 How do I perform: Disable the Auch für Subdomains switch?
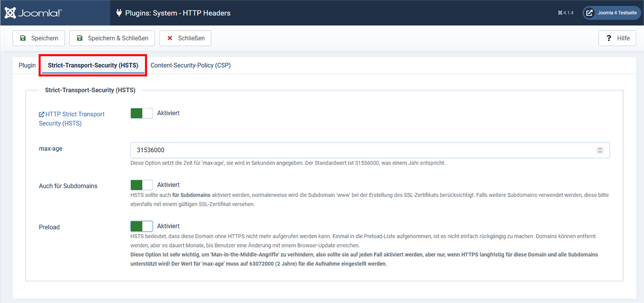click(141, 185)
